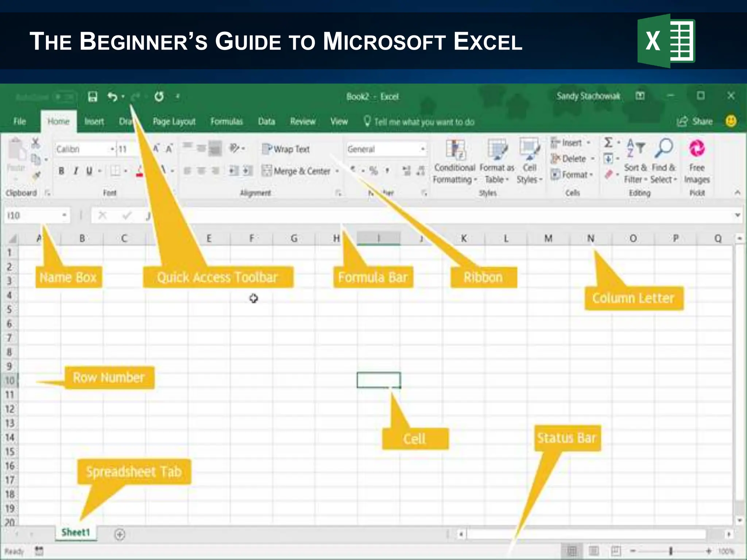The image size is (747, 560).
Task: Toggle Underline formatting
Action: [89, 171]
